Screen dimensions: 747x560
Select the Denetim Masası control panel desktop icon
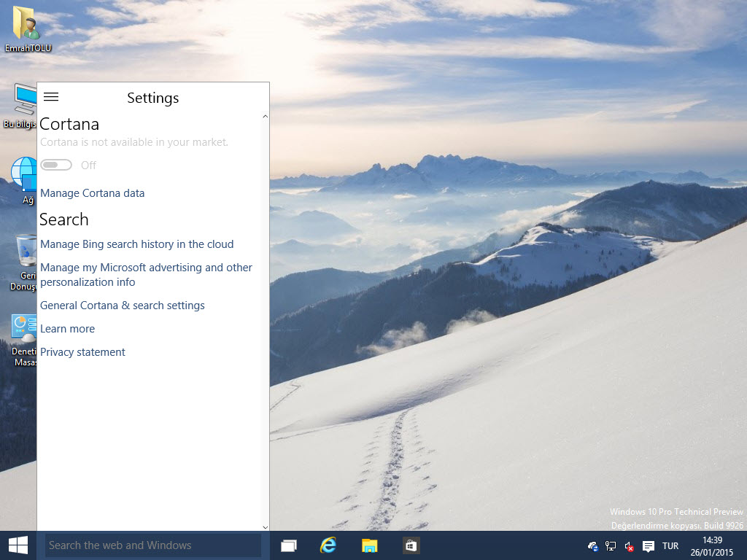pyautogui.click(x=24, y=340)
